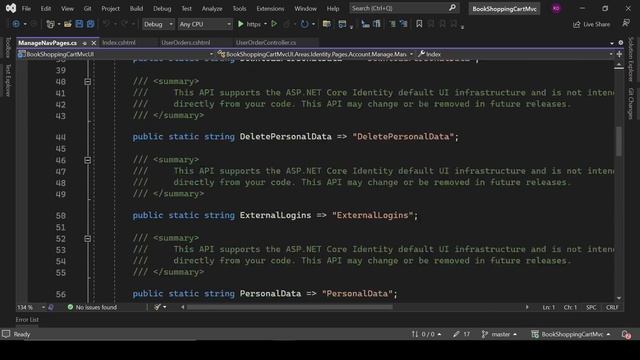Click the Navigate Backward toolbar icon
The height and width of the screenshot is (360, 640).
(x=16, y=24)
